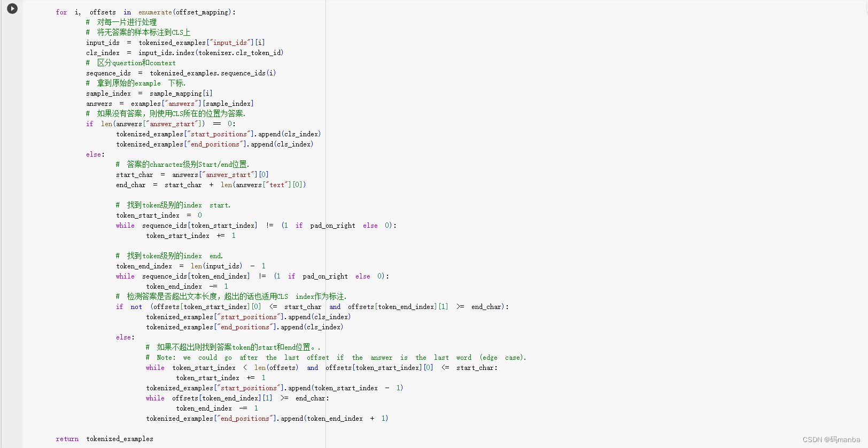Click the comment '# 找到token级别的index end.'
Image resolution: width=868 pixels, height=448 pixels.
tap(169, 256)
